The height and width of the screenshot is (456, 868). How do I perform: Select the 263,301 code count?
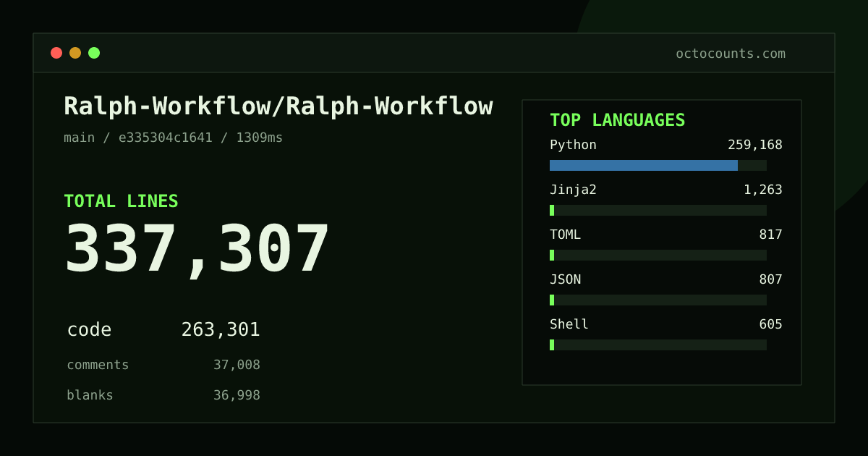[x=221, y=330]
